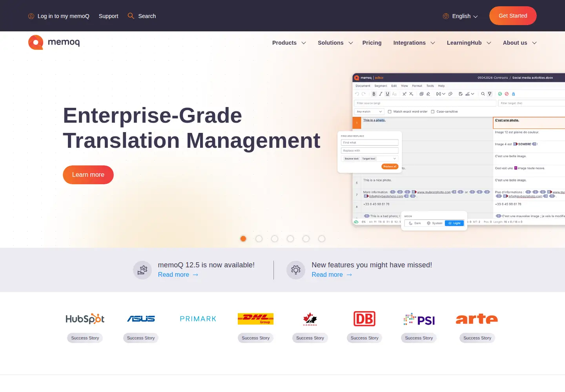Open site search via magnifier icon
Image resolution: width=565 pixels, height=392 pixels.
131,16
